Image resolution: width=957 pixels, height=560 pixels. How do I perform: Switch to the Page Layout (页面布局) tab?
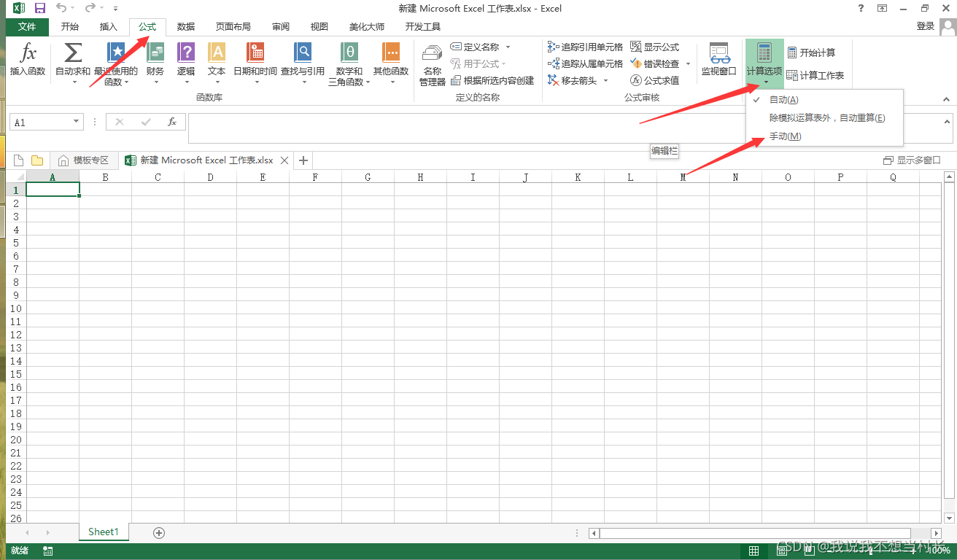click(x=233, y=27)
